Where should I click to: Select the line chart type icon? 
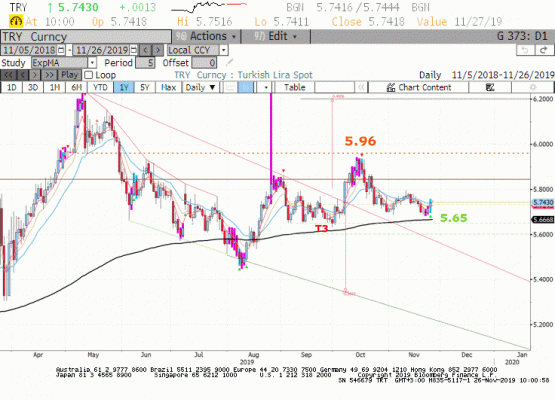(230, 87)
